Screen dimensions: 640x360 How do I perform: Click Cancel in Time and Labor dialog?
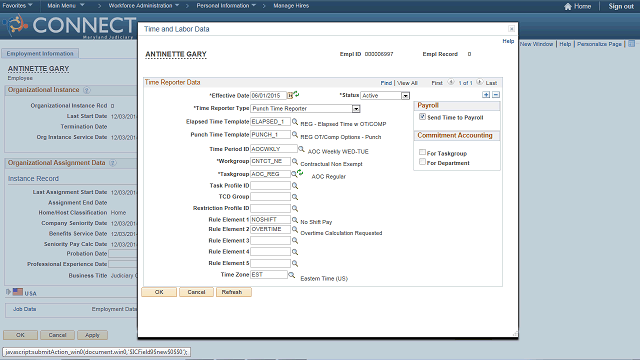[196, 292]
